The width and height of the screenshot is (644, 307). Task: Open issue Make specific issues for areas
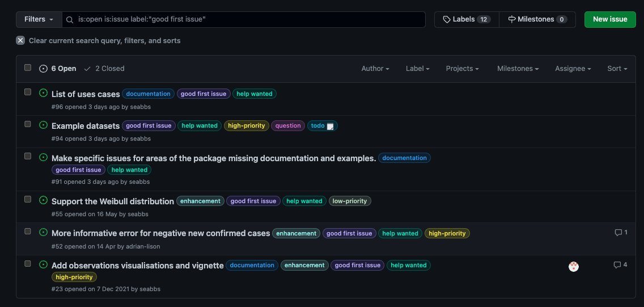tap(214, 158)
